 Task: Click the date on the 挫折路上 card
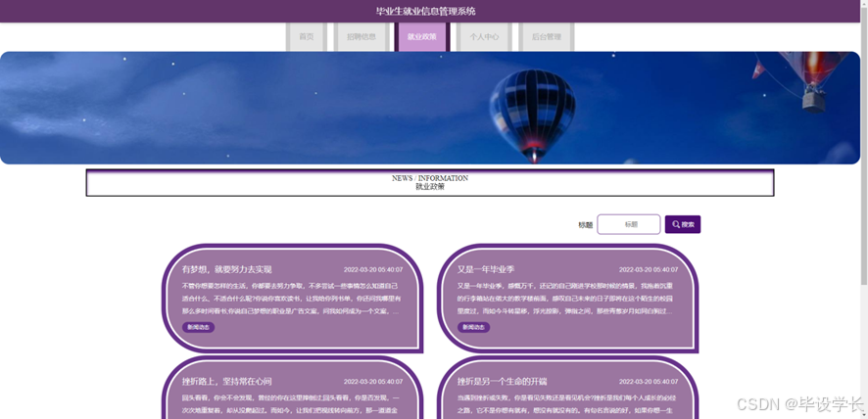tap(373, 382)
